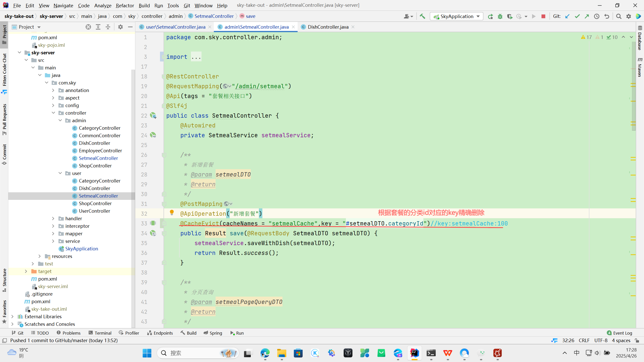Screen dimensions: 644x362
Task: Click the Git push arrow icon
Action: pyautogui.click(x=587, y=16)
